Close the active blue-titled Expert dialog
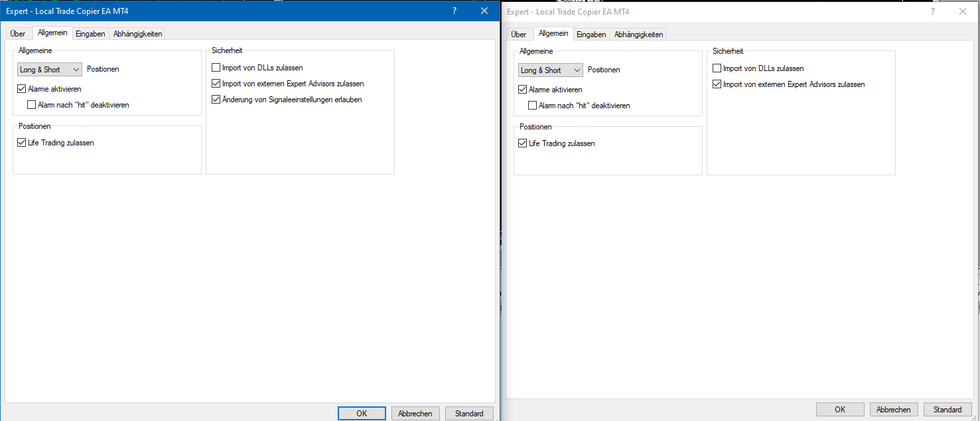The width and height of the screenshot is (980, 421). [x=484, y=11]
